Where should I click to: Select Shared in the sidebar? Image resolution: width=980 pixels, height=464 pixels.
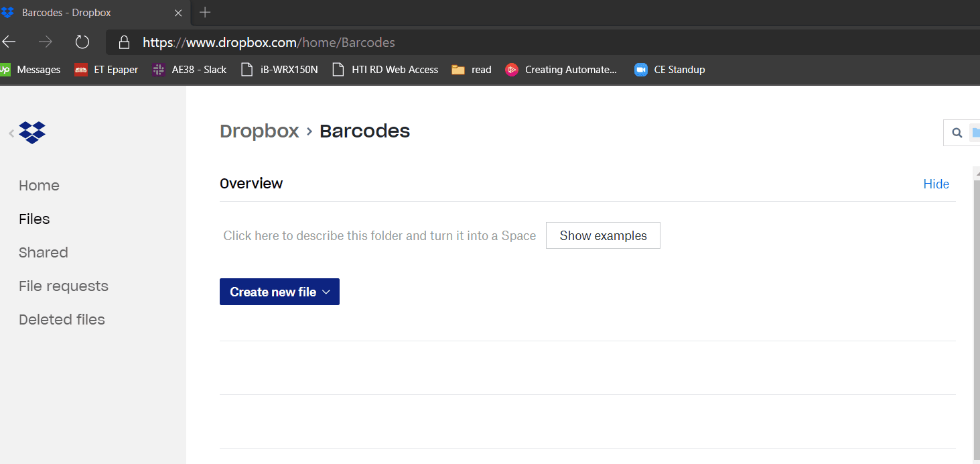coord(44,253)
